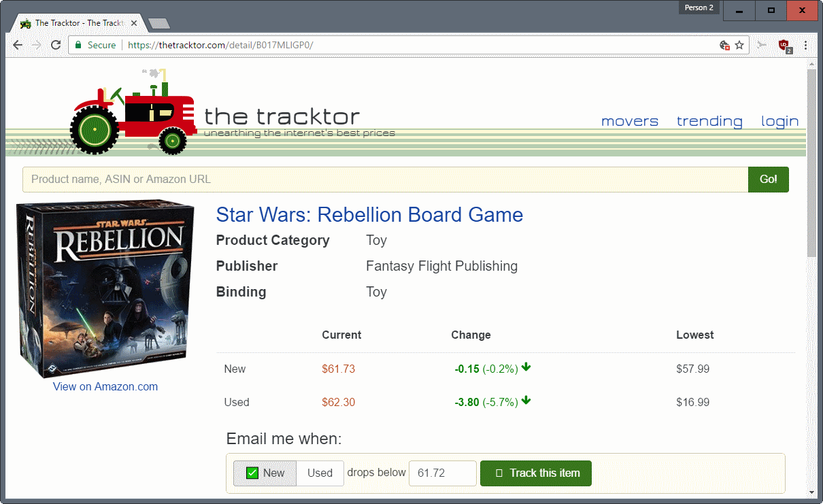This screenshot has width=823, height=504.
Task: Open a new browser tab
Action: [158, 24]
